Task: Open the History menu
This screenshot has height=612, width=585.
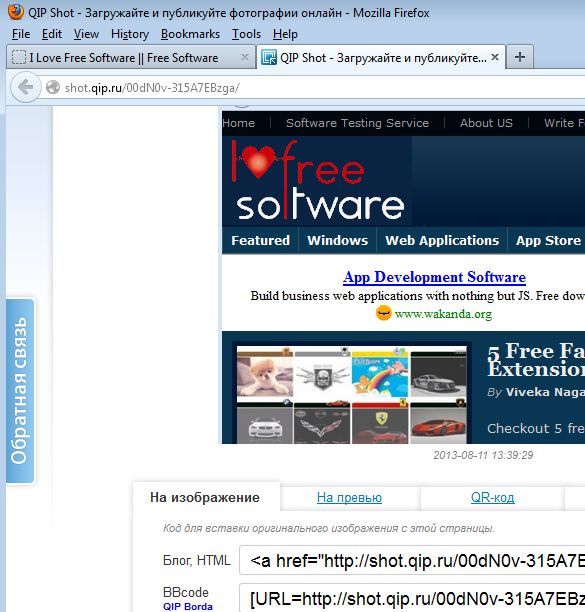Action: pyautogui.click(x=130, y=34)
